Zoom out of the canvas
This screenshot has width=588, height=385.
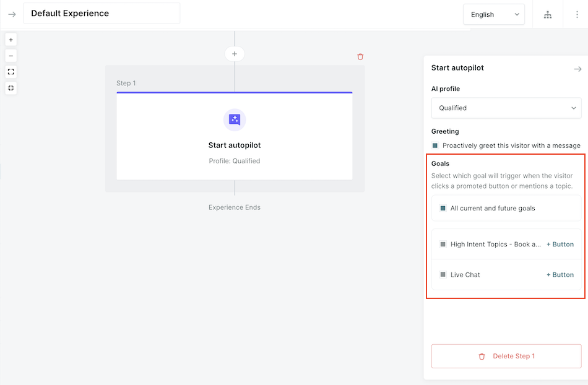click(11, 56)
